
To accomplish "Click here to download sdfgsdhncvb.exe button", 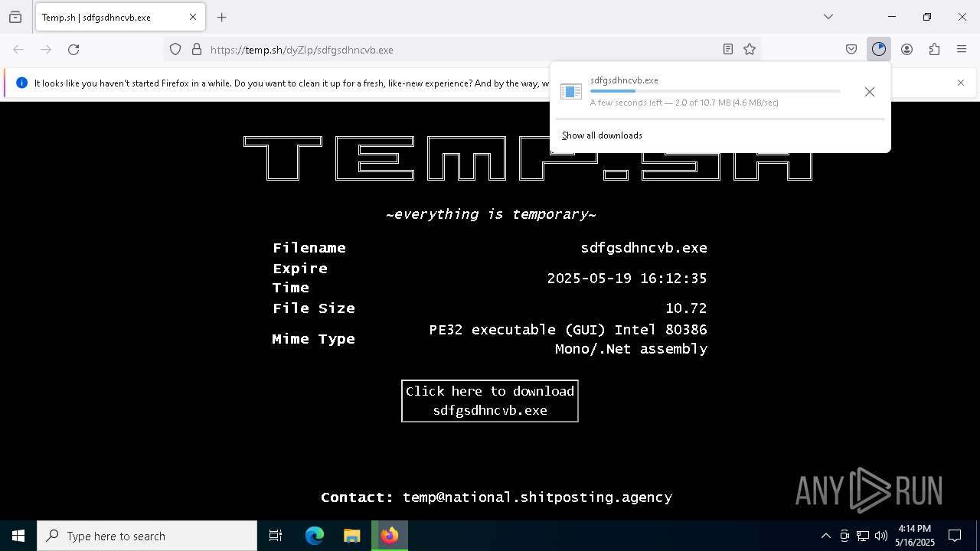I will (490, 401).
